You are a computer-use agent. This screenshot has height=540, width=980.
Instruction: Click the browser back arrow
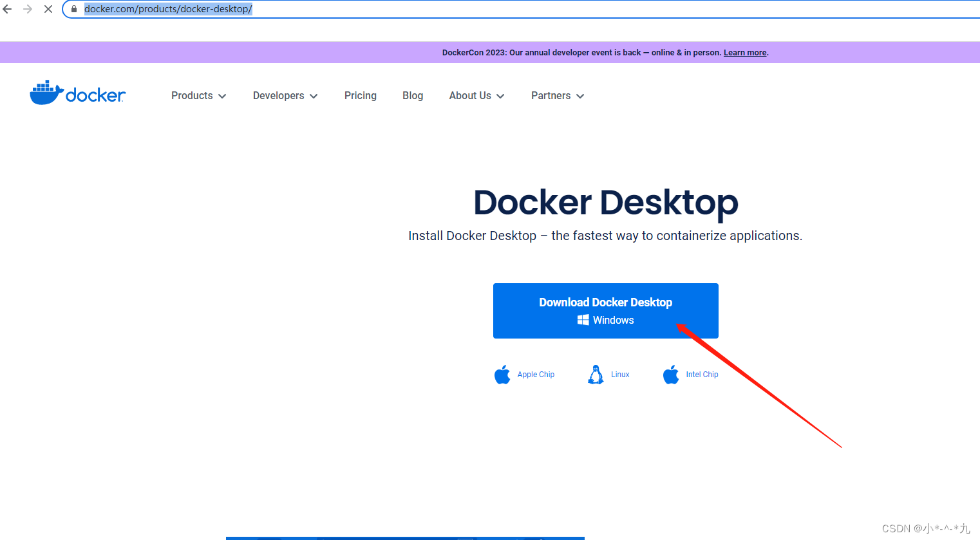[x=8, y=9]
